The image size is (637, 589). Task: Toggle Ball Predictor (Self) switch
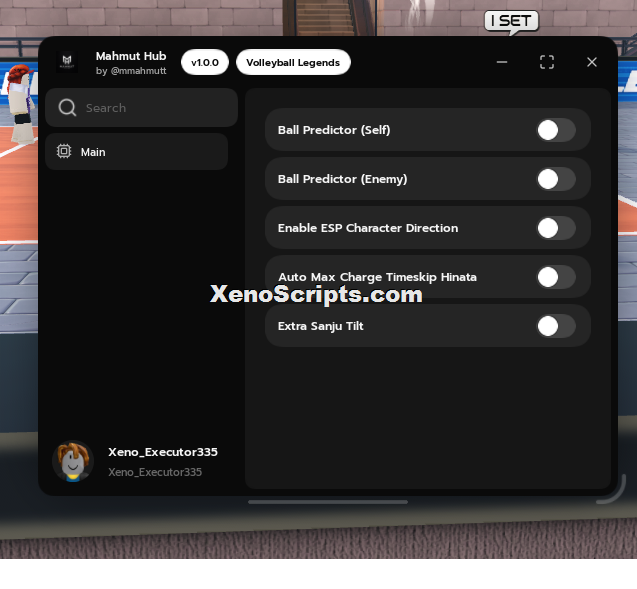556,130
